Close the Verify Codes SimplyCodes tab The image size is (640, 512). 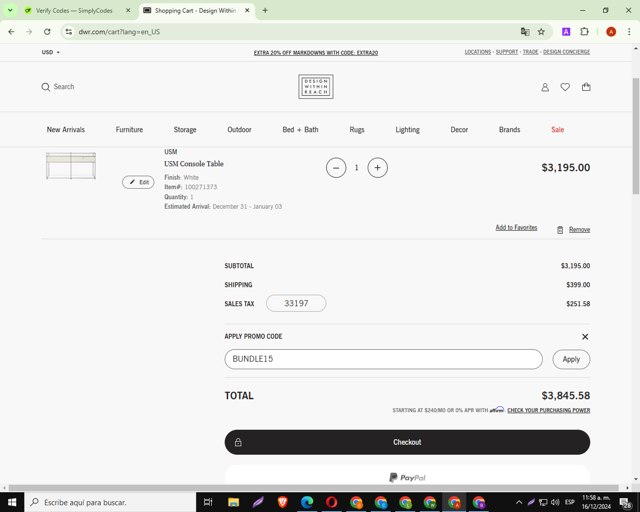pos(128,11)
